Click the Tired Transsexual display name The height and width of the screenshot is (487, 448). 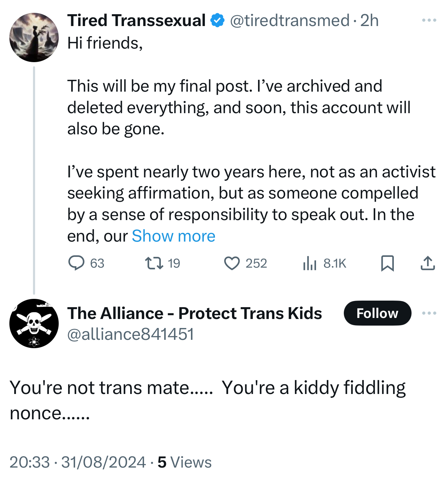pos(136,21)
